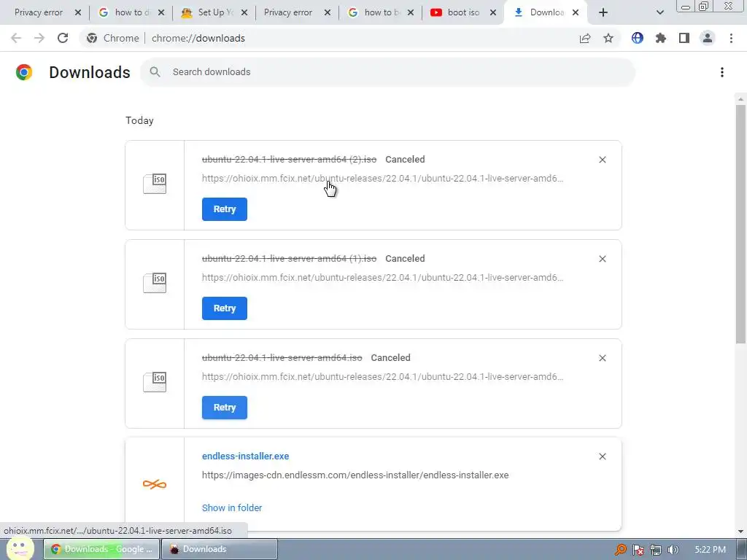Select Downloads - Google Chrome taskbar button
Screen dimensions: 747x560
tap(101, 549)
